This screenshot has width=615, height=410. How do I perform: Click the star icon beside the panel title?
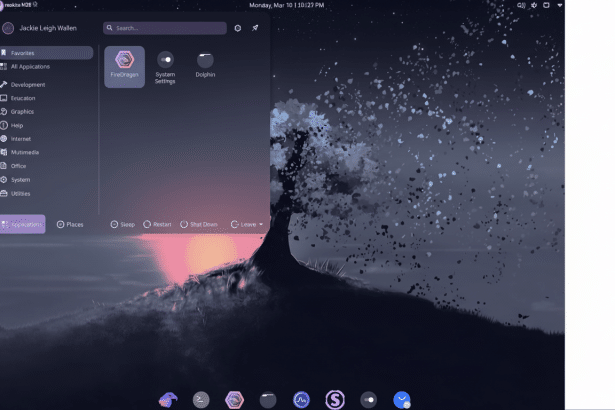click(35, 4)
